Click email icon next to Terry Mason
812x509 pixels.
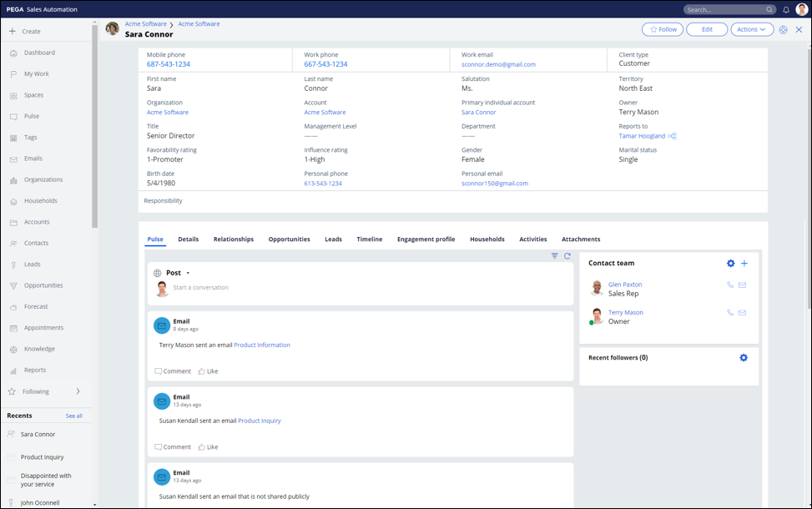(x=742, y=313)
